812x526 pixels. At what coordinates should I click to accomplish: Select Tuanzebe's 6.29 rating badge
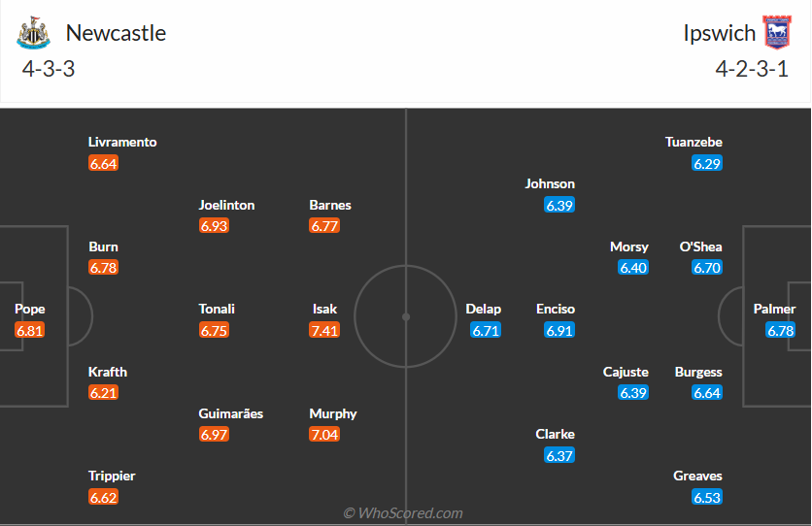[x=707, y=163]
